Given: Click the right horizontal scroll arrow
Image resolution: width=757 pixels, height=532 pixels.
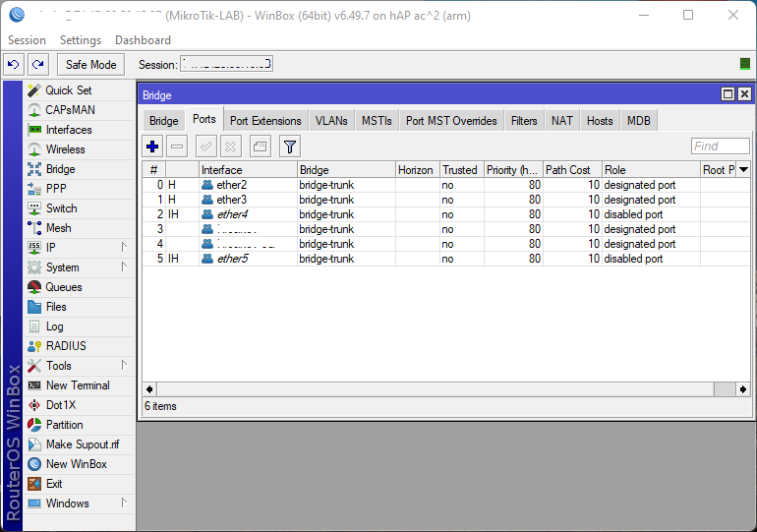Looking at the screenshot, I should [x=743, y=389].
